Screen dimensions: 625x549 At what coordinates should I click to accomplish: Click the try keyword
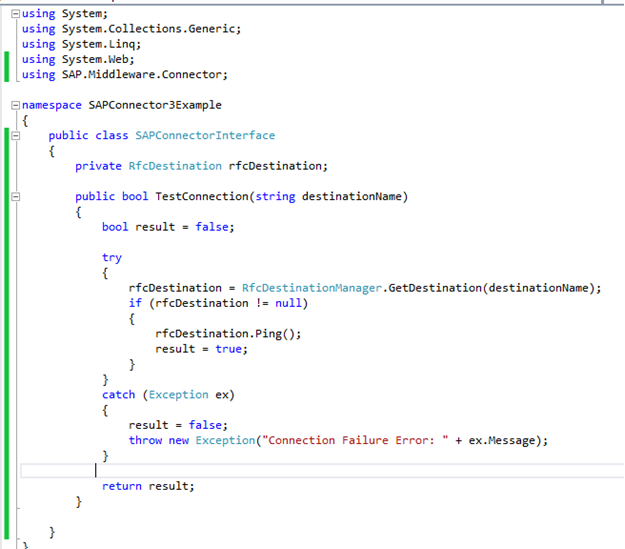pos(112,258)
